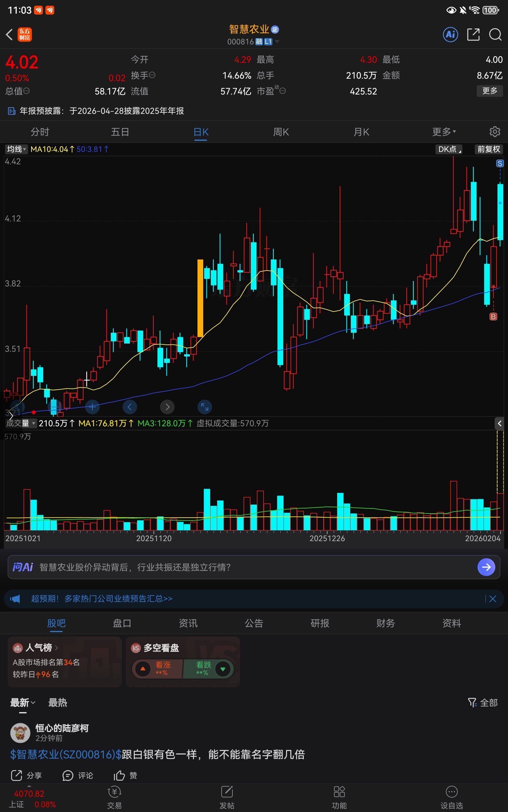Open the 资料 tab
The height and width of the screenshot is (812, 508).
point(451,623)
